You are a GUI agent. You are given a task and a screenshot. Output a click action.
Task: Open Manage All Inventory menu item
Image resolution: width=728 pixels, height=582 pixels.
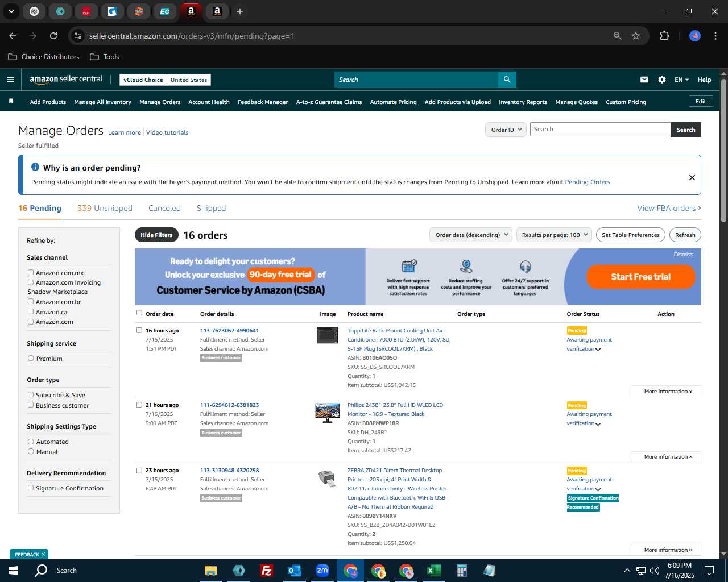[102, 102]
